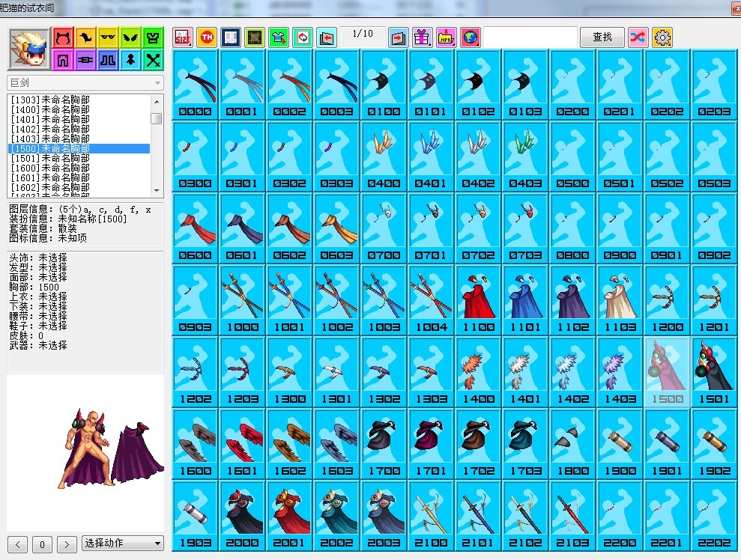Select the orange hair style category icon
The image size is (741, 560).
point(85,37)
